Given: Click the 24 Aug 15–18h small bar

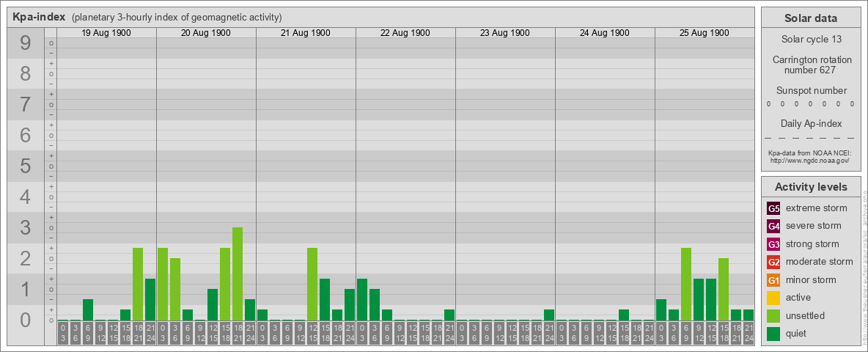Looking at the screenshot, I should (x=623, y=315).
